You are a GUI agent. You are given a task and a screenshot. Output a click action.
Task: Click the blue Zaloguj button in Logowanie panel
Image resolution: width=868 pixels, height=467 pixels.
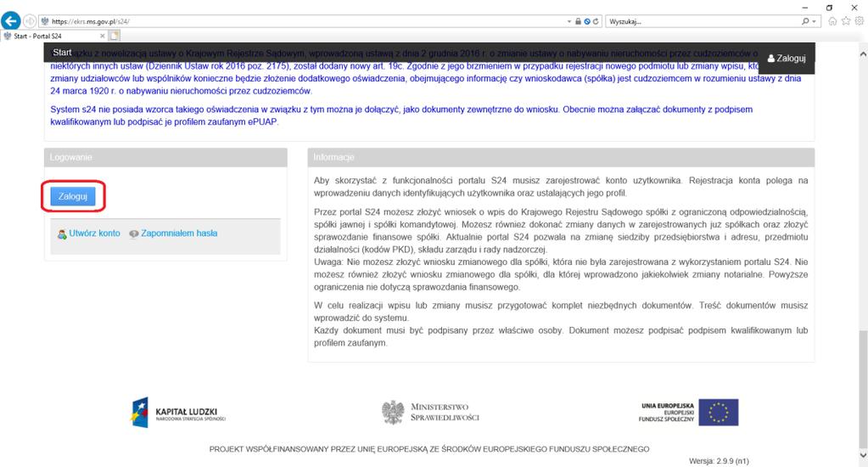(x=73, y=196)
